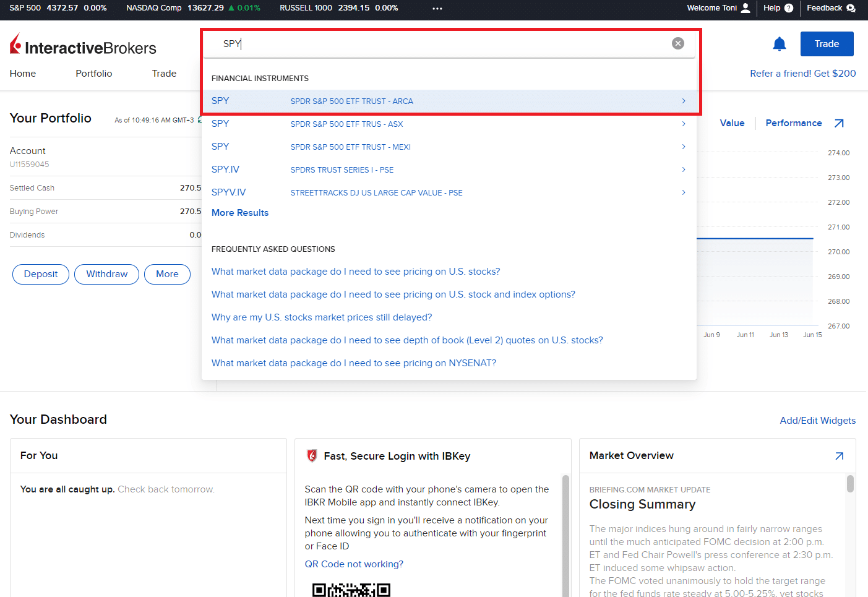This screenshot has width=868, height=597.
Task: Click QR Code not working? link
Action: (354, 564)
